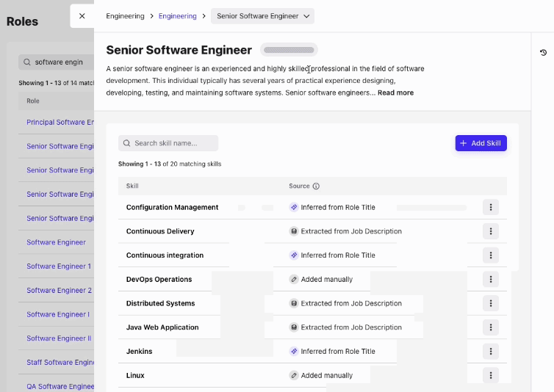Screen dimensions: 554x392
Task: Click the Source info icon
Action: click(316, 186)
